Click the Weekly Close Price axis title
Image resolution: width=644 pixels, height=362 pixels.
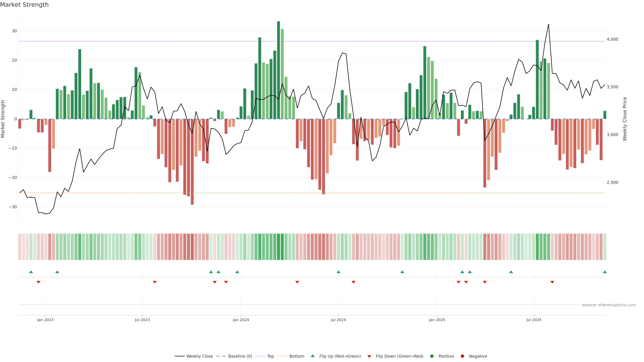pyautogui.click(x=625, y=119)
